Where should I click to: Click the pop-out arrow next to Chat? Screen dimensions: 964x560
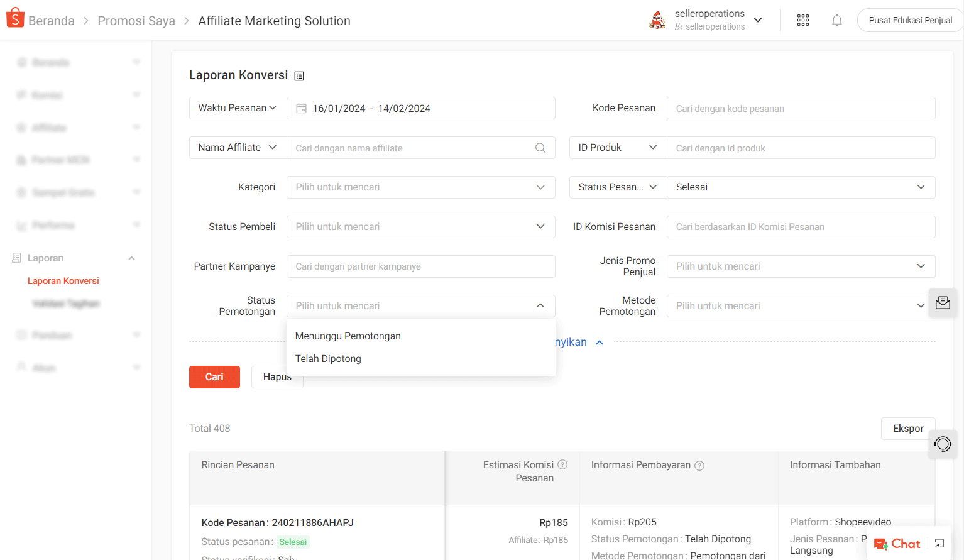(939, 543)
